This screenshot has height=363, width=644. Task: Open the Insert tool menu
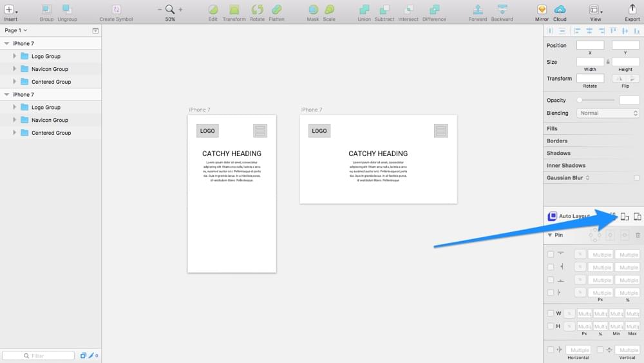(9, 10)
